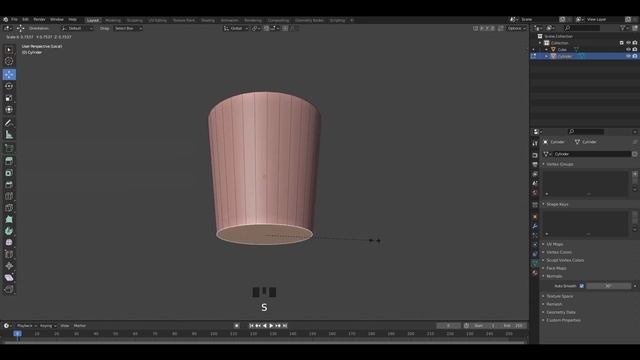Expand the Vertex Colors panel

pyautogui.click(x=559, y=252)
